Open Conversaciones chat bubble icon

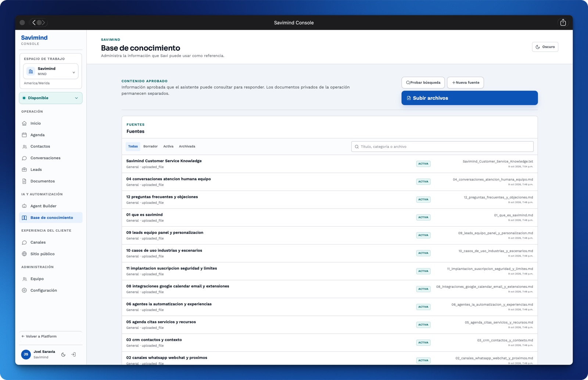(x=24, y=158)
